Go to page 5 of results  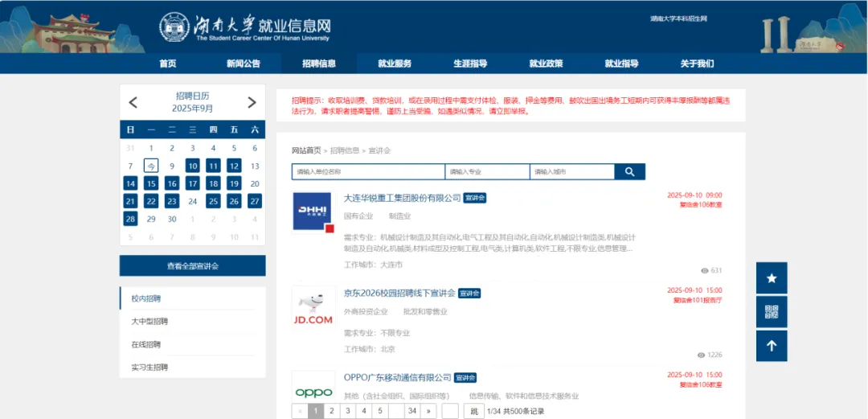(379, 411)
